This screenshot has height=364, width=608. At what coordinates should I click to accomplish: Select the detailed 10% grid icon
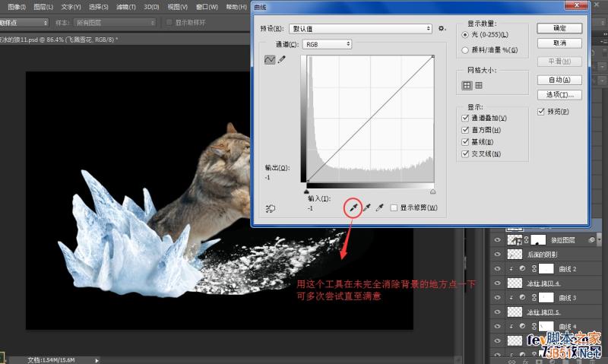coord(479,85)
